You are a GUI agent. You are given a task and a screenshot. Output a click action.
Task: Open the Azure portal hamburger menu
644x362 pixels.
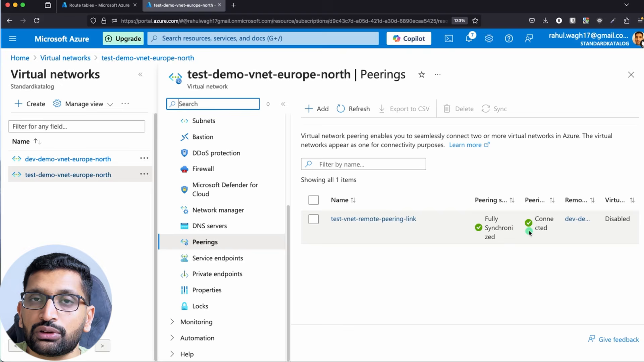click(x=13, y=39)
